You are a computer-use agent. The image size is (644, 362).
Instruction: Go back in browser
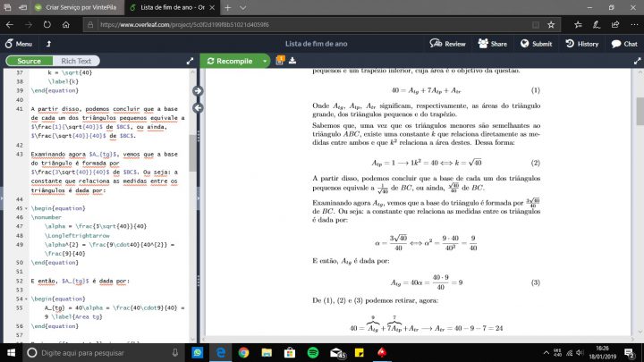click(x=10, y=25)
